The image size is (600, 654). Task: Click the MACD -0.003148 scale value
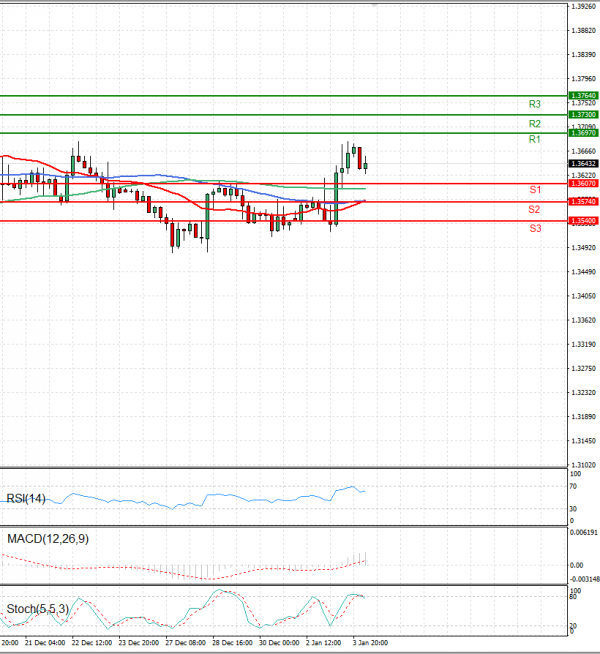(x=585, y=579)
